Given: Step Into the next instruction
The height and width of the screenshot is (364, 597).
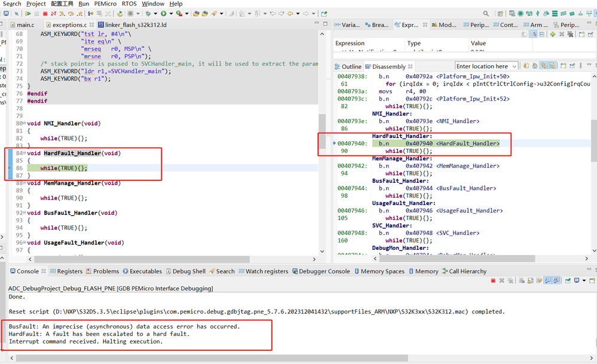Looking at the screenshot, I should click(x=61, y=13).
